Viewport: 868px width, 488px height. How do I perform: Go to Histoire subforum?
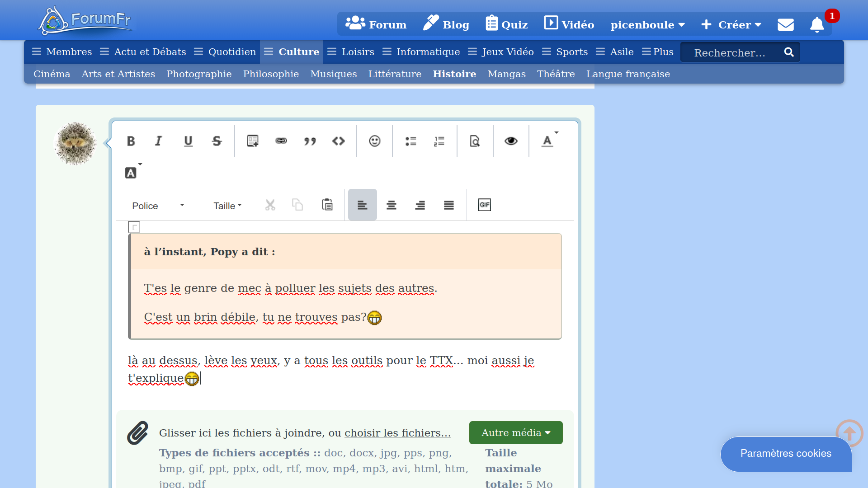point(454,74)
